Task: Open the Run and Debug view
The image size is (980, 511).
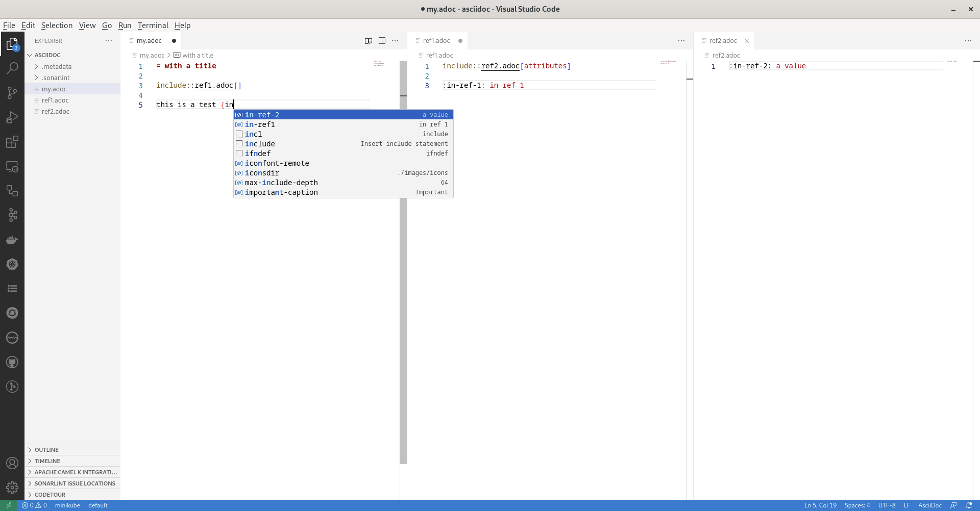Action: (x=12, y=117)
